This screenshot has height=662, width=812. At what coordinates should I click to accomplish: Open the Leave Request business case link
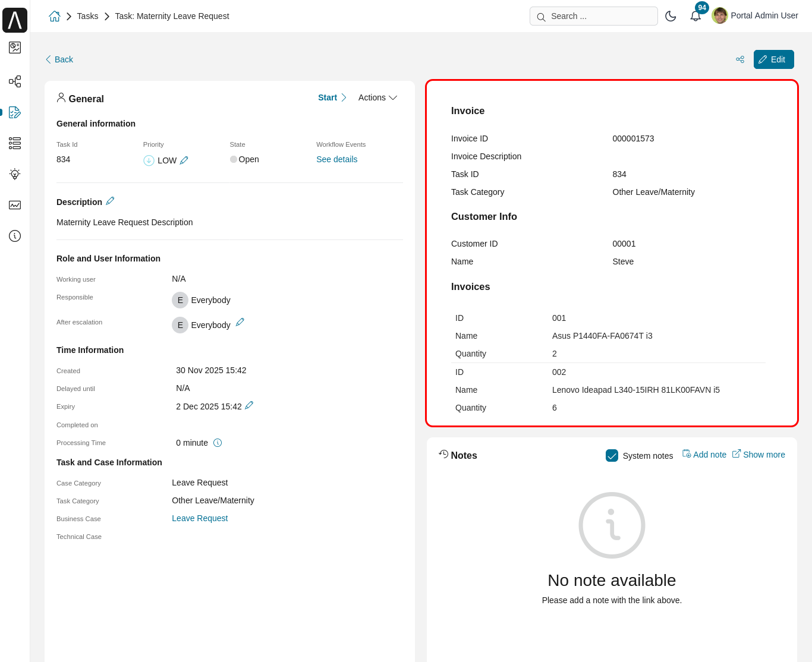(x=200, y=518)
